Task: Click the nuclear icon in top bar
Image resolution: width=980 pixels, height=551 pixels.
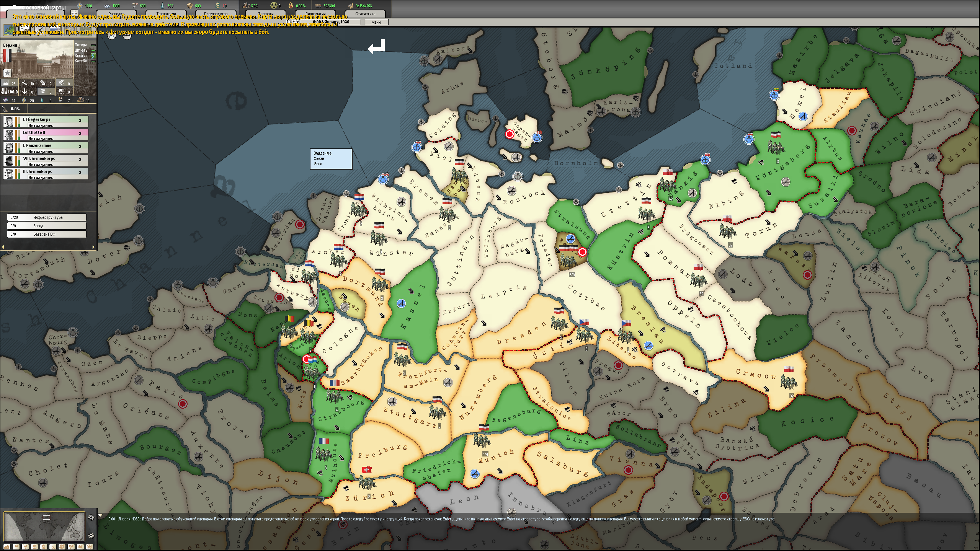Action: (273, 5)
